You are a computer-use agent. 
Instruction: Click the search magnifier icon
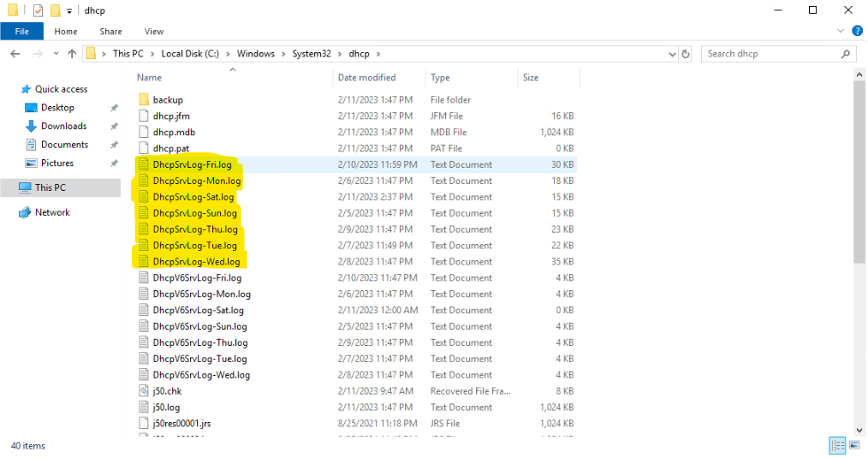coord(845,54)
